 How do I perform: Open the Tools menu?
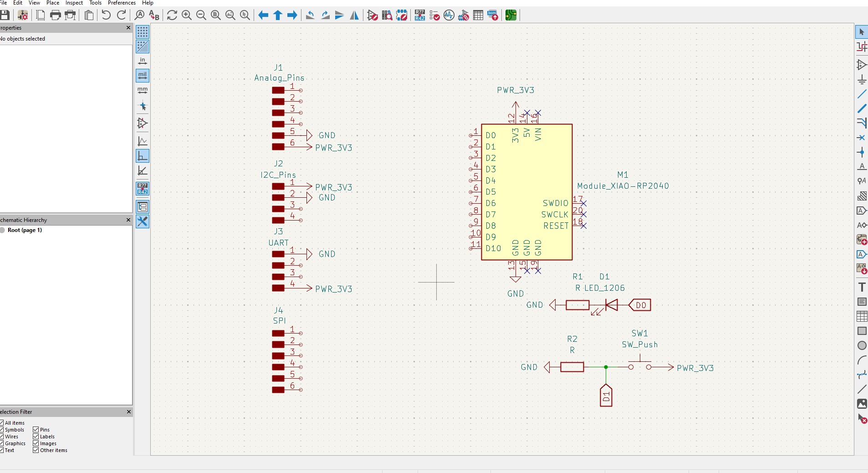click(x=95, y=3)
